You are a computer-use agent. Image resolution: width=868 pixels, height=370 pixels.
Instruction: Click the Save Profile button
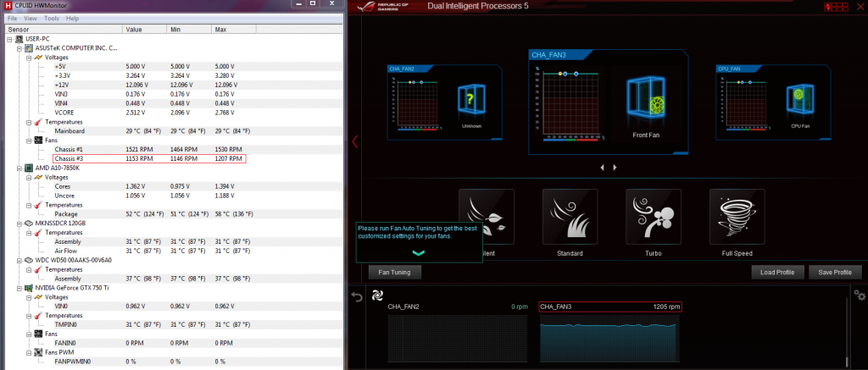[x=834, y=273]
